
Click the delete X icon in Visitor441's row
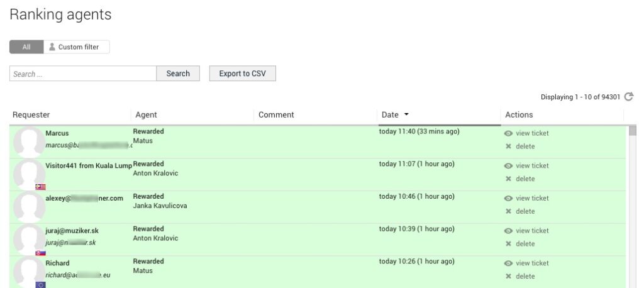pyautogui.click(x=508, y=179)
